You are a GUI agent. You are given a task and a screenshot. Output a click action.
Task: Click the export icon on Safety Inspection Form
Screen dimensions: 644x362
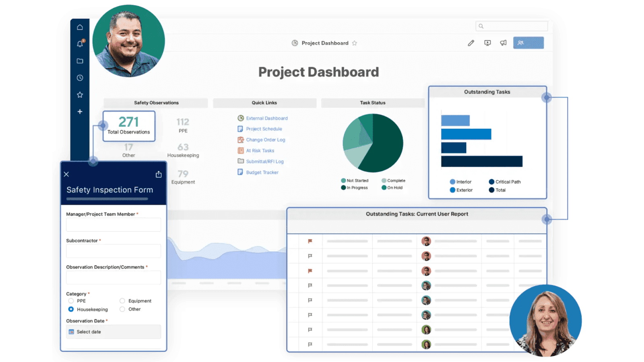point(158,174)
